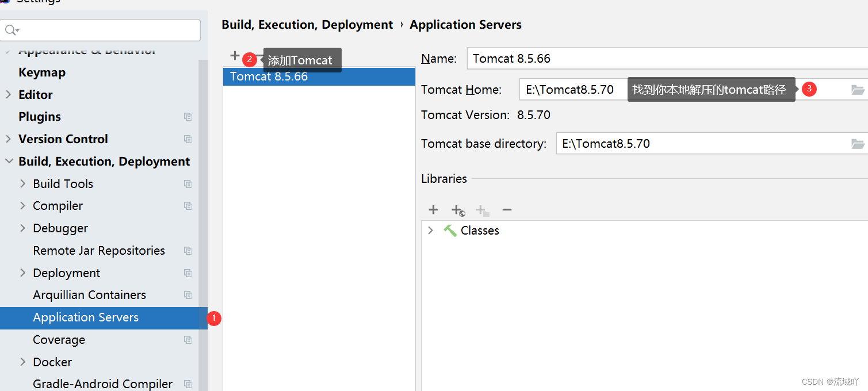This screenshot has height=391, width=868.
Task: Click project-level icon beside Arquillian Containers
Action: coord(188,295)
